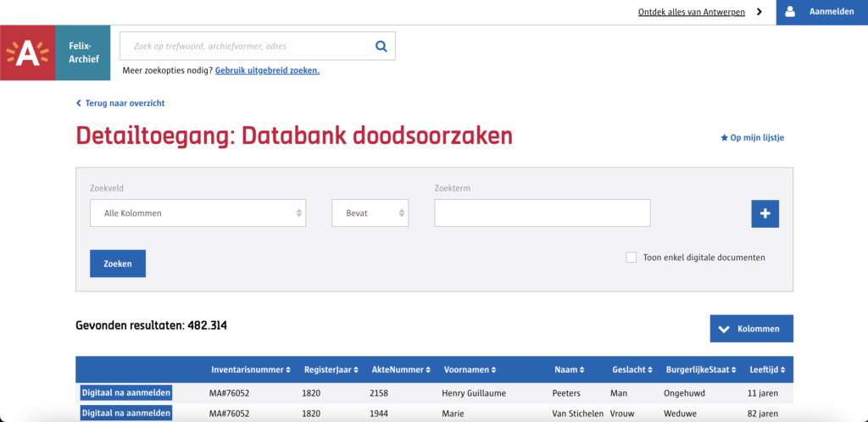The image size is (868, 422).
Task: Open 'Ontdek alles van Antwerpen' menu
Action: pyautogui.click(x=700, y=12)
